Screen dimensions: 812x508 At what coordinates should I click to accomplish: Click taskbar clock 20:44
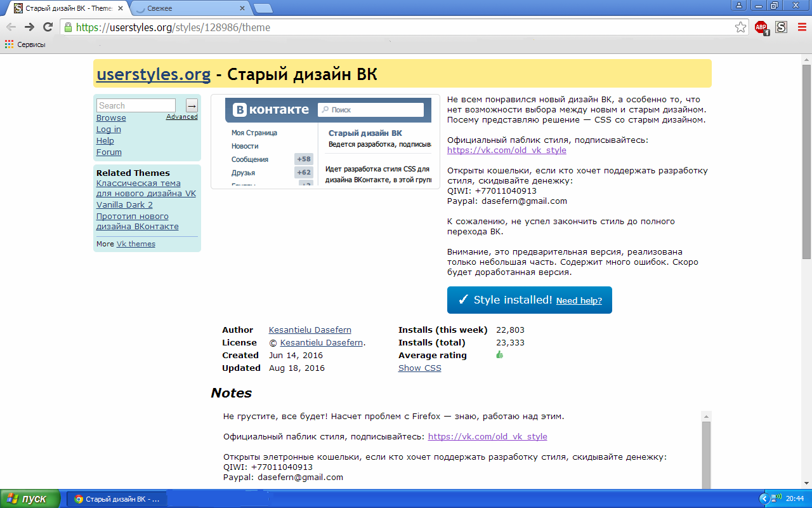[795, 499]
